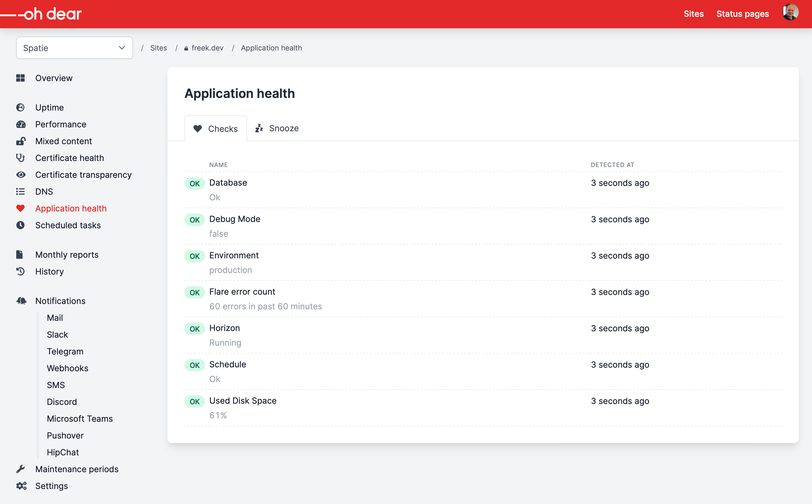Click the Horizon check name
Image resolution: width=812 pixels, height=504 pixels.
tap(225, 328)
